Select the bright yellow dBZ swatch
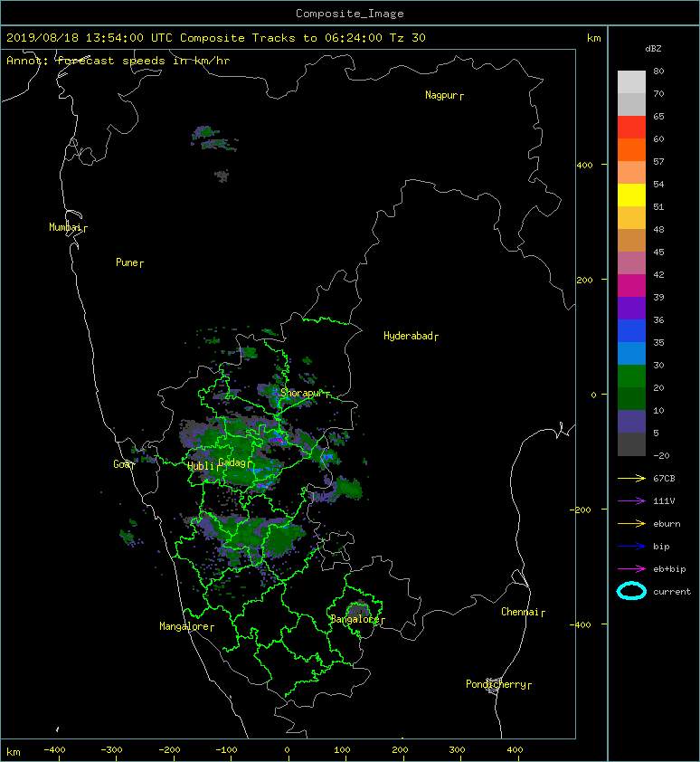The height and width of the screenshot is (762, 700). pos(631,195)
